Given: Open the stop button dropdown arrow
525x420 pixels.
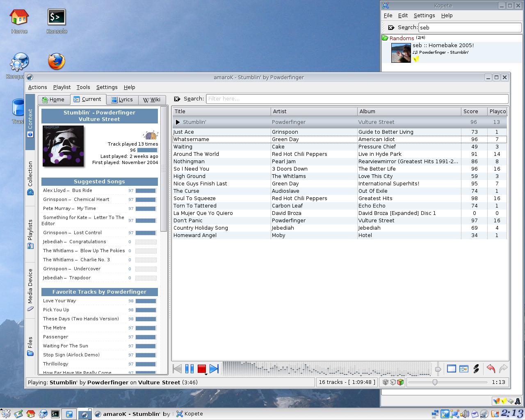Looking at the screenshot, I should click(206, 374).
